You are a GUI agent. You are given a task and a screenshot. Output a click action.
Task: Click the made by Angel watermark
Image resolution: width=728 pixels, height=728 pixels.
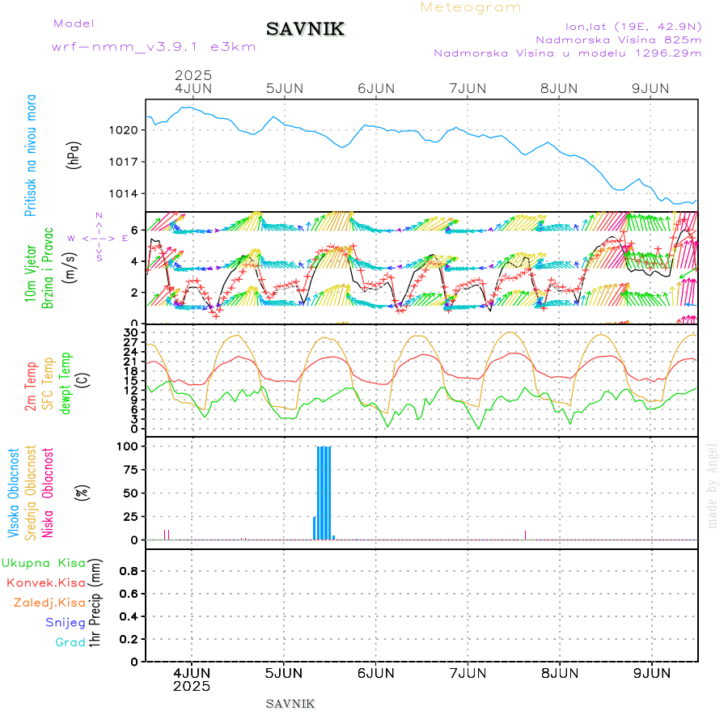coord(713,485)
